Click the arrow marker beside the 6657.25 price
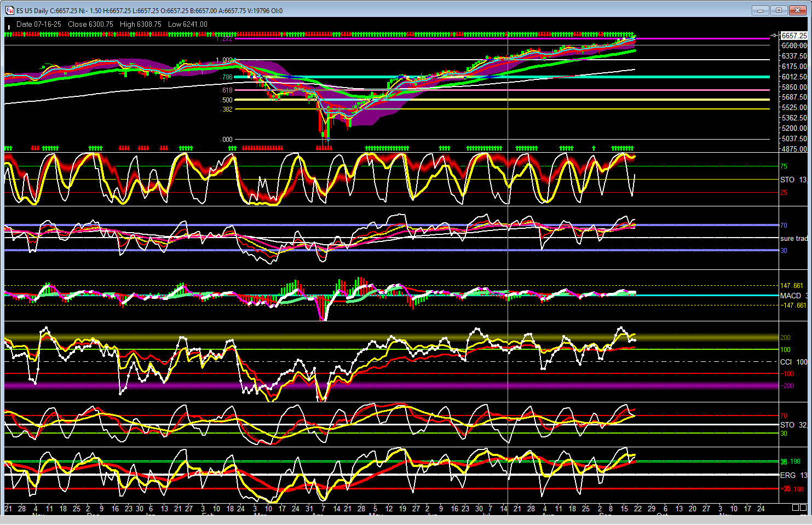 click(774, 36)
